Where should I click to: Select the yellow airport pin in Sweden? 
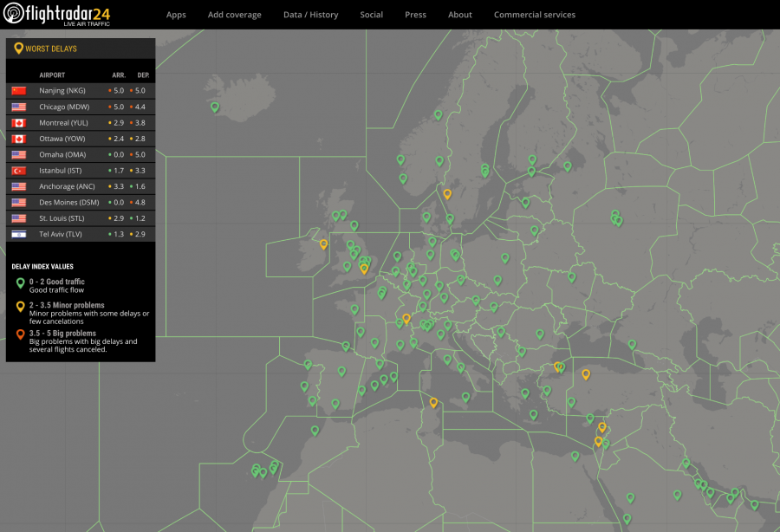(x=447, y=194)
